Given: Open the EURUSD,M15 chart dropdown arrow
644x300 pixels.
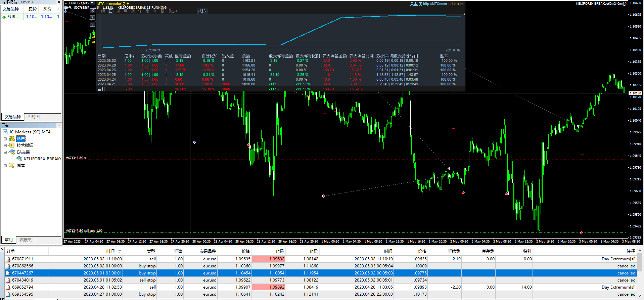Looking at the screenshot, I should point(66,3).
